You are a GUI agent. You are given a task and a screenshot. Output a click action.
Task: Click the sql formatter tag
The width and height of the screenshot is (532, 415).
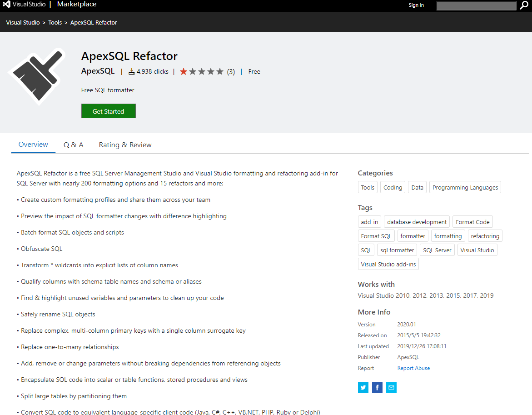pos(397,250)
